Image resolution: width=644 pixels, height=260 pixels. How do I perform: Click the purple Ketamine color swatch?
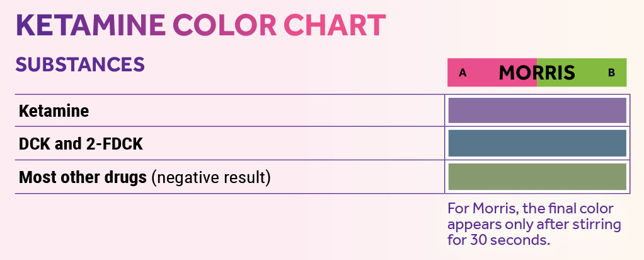pos(537,110)
